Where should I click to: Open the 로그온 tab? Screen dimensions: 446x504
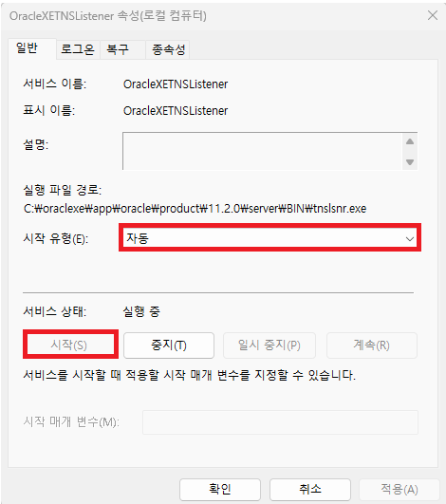78,49
